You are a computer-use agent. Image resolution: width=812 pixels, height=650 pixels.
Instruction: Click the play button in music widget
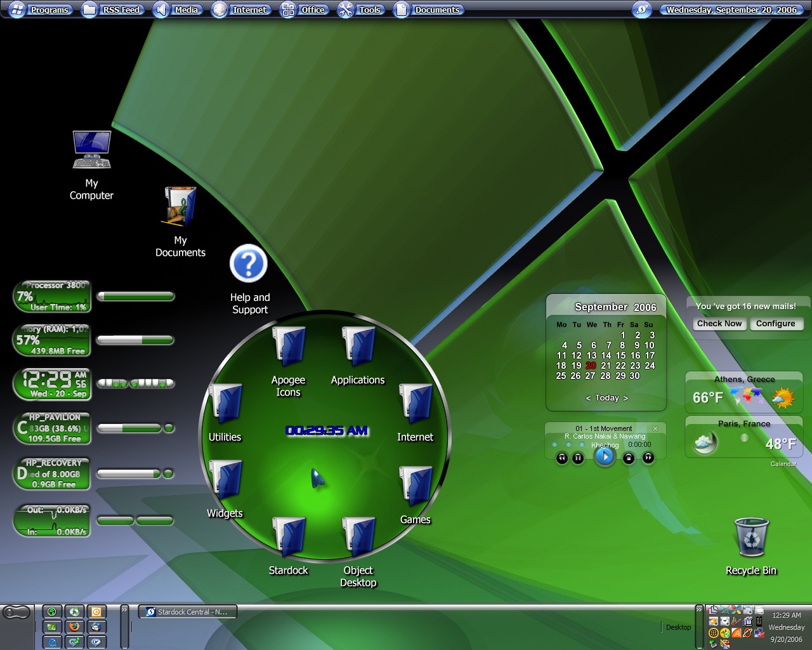click(x=605, y=456)
